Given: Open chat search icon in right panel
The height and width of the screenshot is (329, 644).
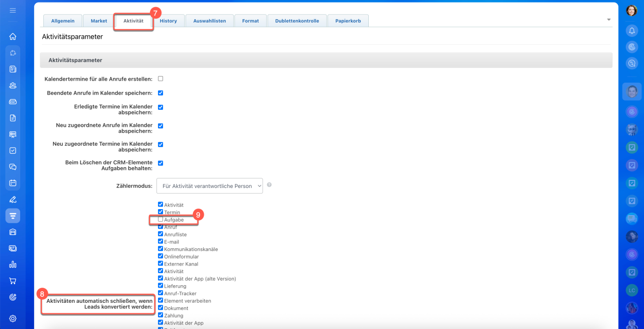Looking at the screenshot, I should pyautogui.click(x=632, y=63).
